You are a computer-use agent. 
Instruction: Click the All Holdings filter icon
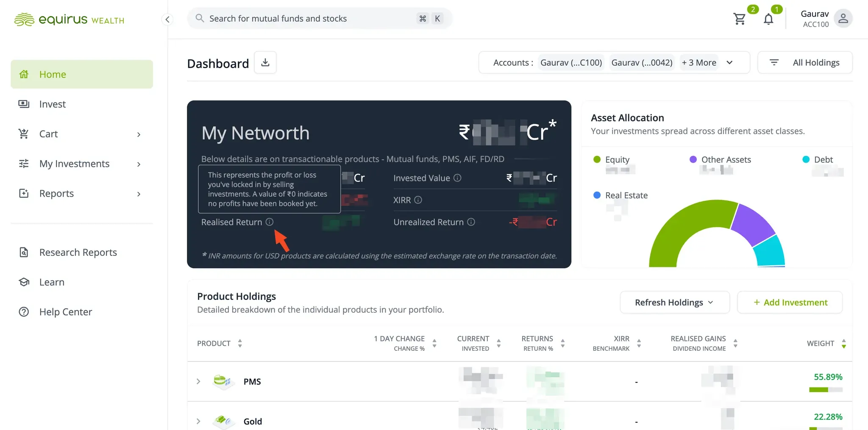tap(774, 63)
